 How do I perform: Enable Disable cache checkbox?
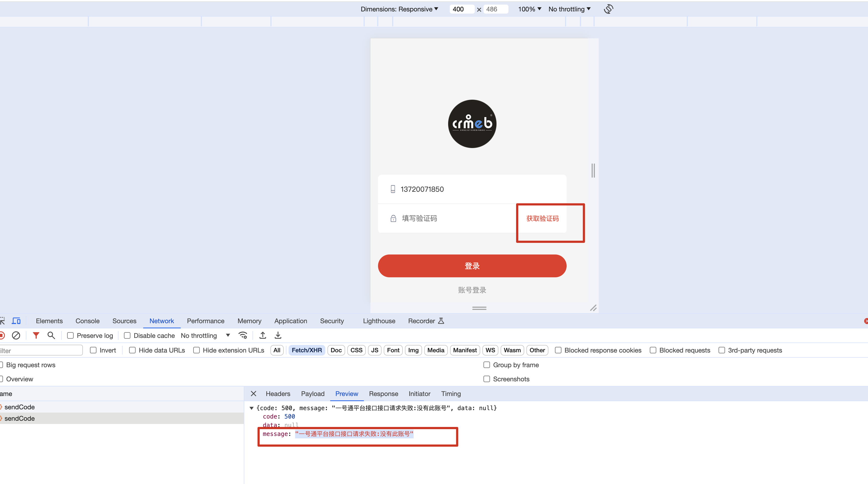[127, 335]
